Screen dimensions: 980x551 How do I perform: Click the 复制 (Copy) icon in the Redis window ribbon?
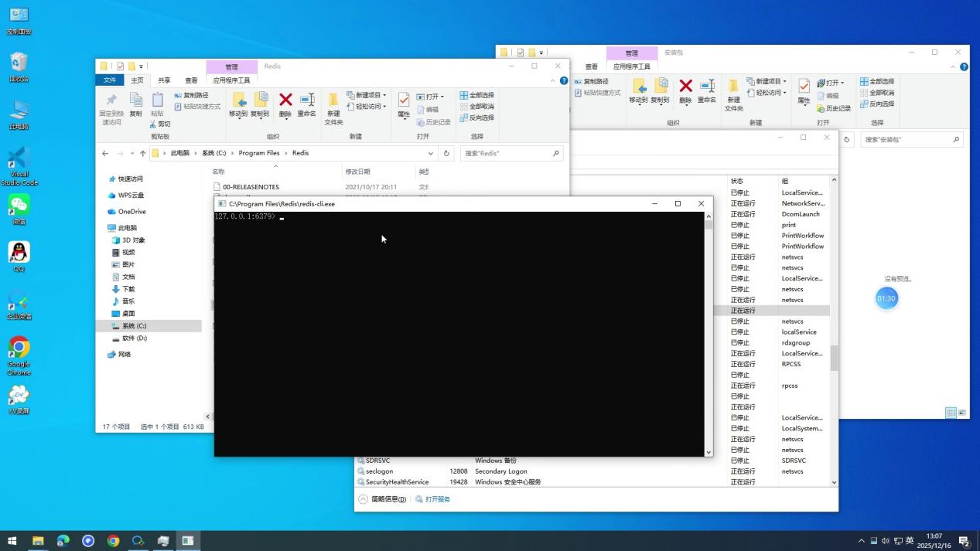coord(135,104)
